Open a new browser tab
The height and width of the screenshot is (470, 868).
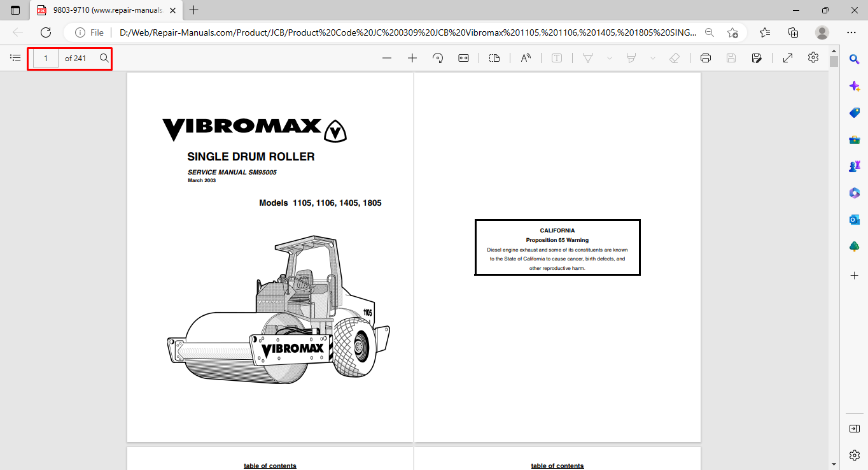[x=194, y=10]
